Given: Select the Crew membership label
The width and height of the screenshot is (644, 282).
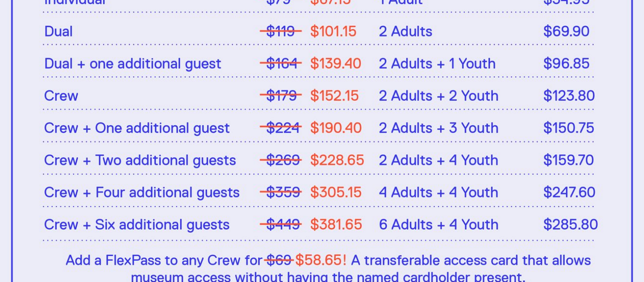Looking at the screenshot, I should (x=61, y=96).
